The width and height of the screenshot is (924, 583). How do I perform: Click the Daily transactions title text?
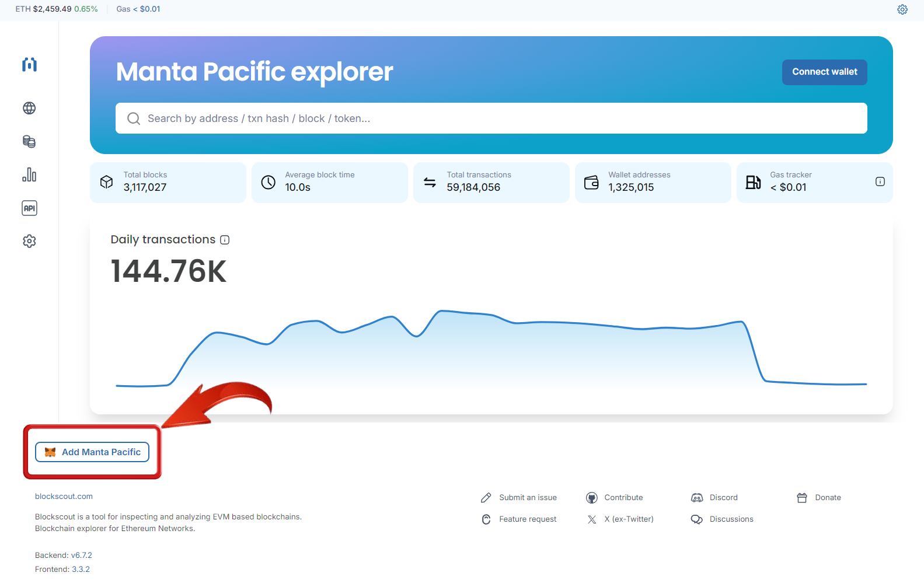(163, 239)
